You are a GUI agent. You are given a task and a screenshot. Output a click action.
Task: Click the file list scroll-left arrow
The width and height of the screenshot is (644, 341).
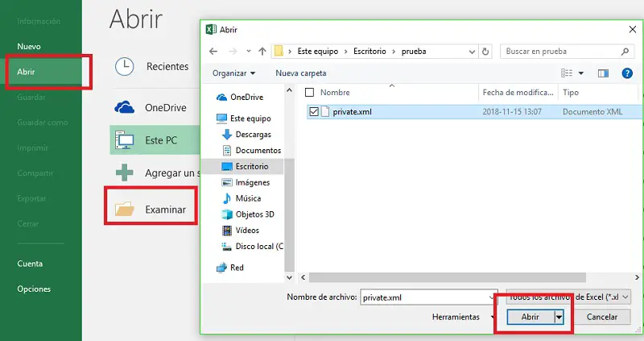[303, 277]
